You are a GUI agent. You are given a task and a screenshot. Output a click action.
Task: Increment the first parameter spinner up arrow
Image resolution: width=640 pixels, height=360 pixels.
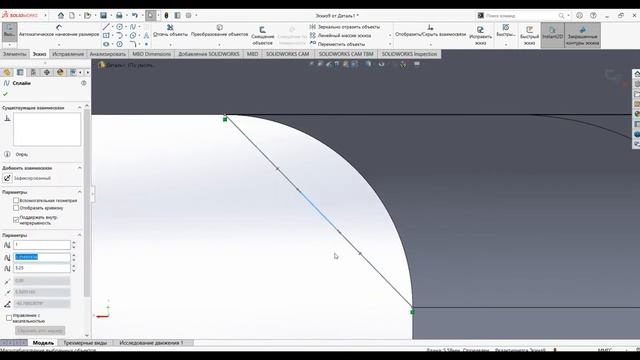[x=74, y=242]
